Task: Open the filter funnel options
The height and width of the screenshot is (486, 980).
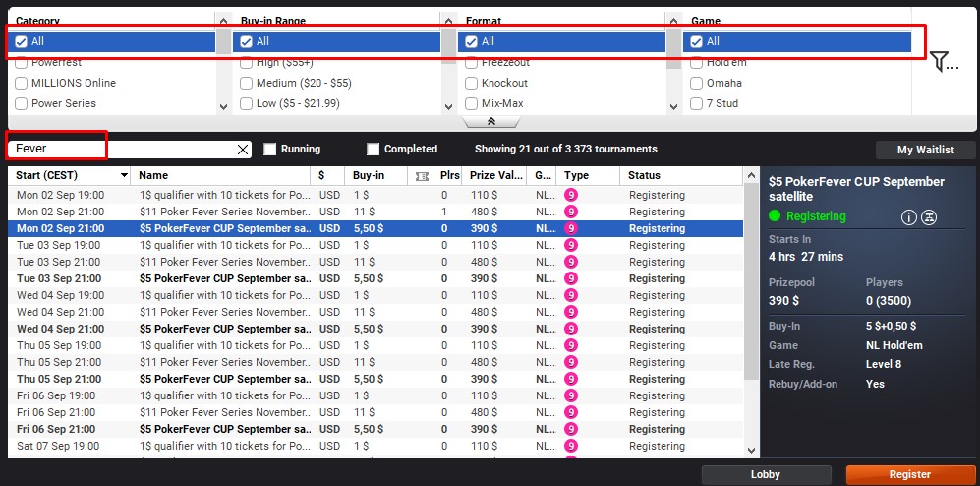Action: pyautogui.click(x=943, y=62)
